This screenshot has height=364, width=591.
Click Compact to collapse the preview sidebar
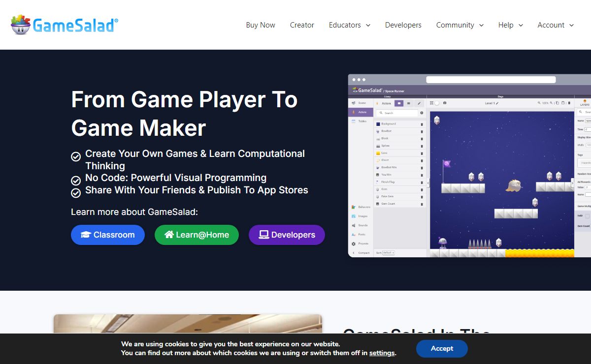pos(361,253)
